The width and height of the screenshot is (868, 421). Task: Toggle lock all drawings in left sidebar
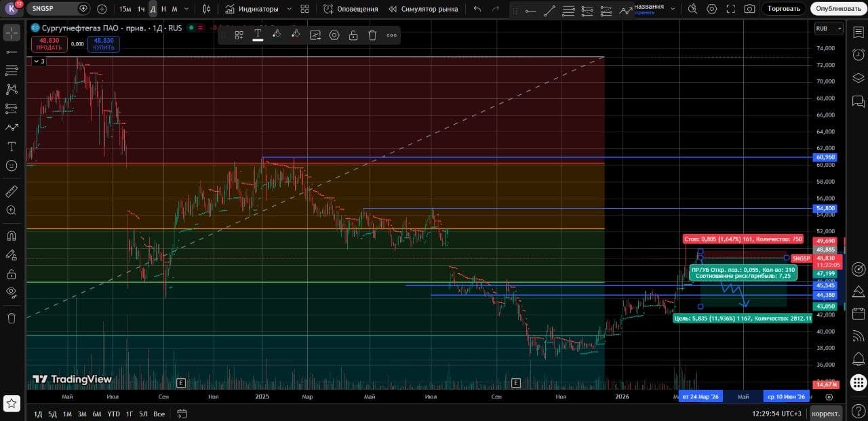click(12, 274)
